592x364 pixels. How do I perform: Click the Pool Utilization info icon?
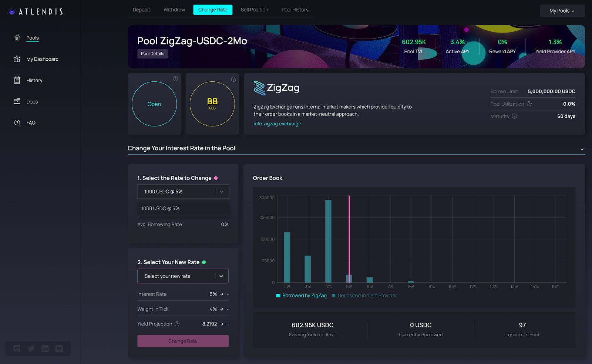[529, 104]
